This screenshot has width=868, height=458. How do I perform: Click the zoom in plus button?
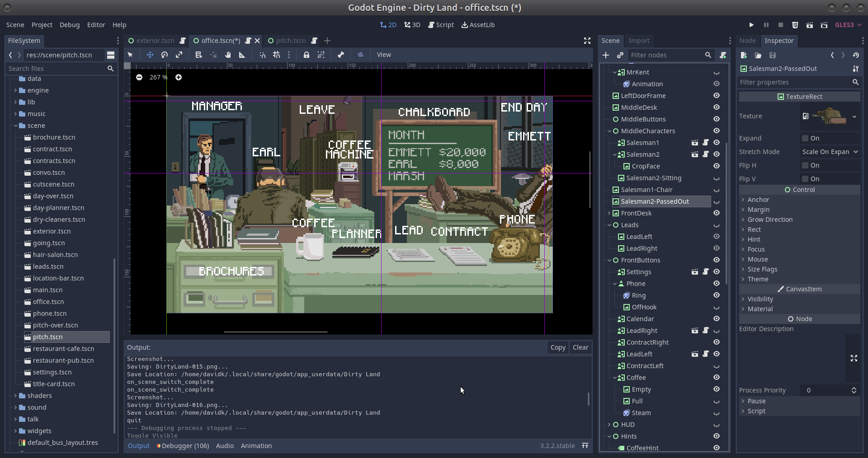[x=179, y=77]
